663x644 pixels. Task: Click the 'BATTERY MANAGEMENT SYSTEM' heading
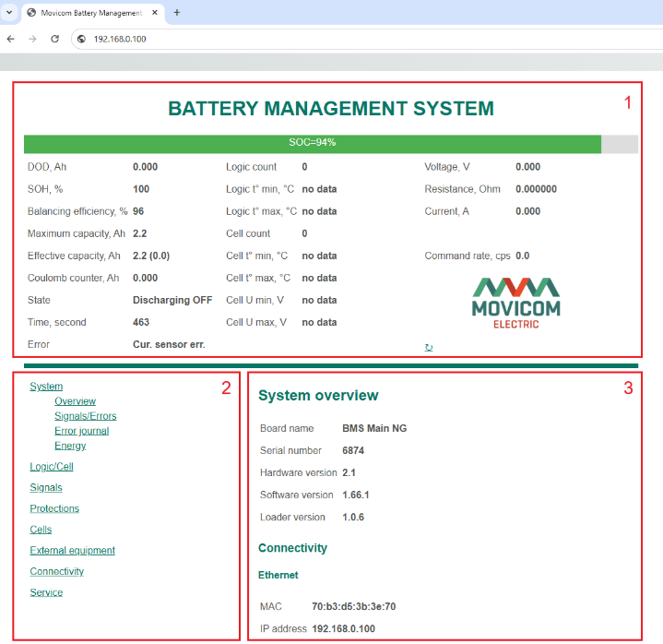(x=331, y=108)
